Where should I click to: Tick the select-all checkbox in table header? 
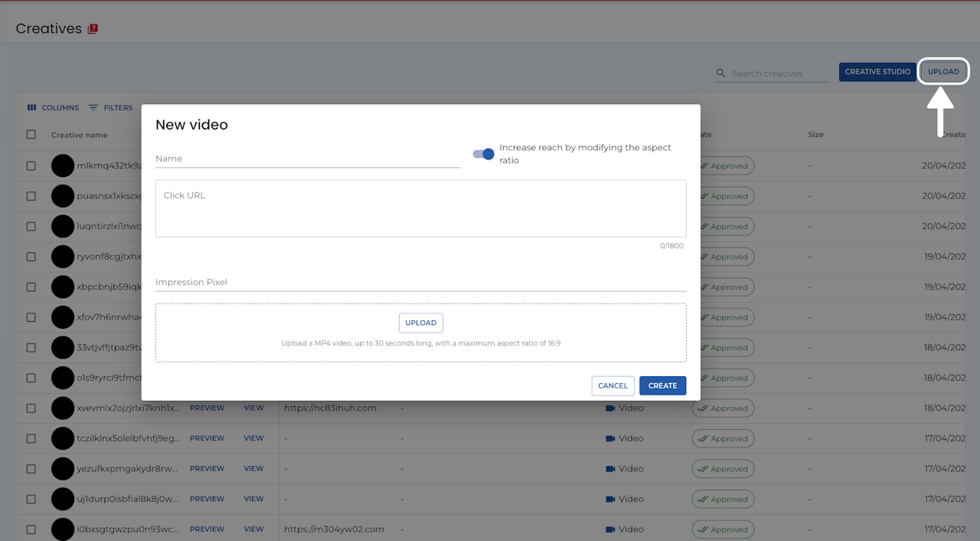click(31, 135)
